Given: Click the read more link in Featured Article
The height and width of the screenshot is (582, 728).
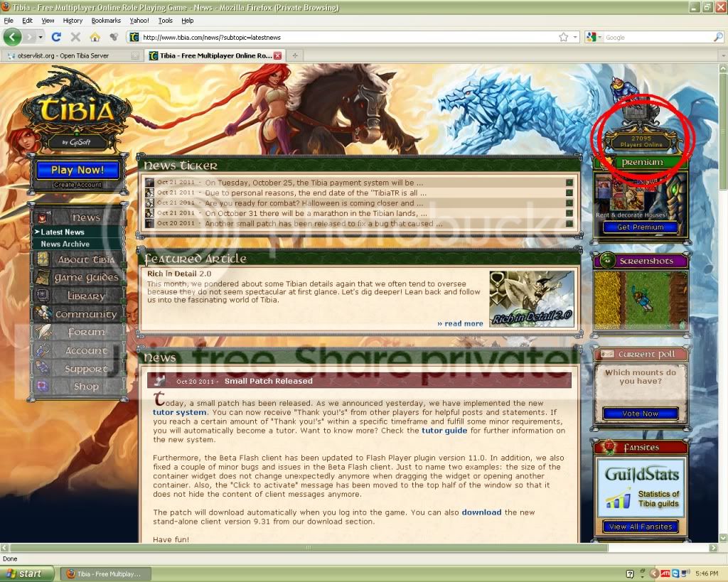Looking at the screenshot, I should click(x=460, y=323).
